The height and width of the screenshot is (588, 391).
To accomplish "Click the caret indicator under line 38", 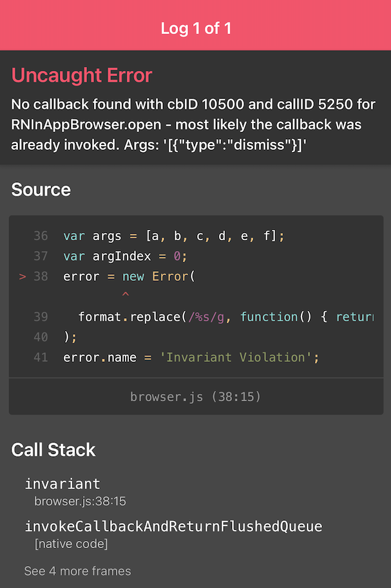I will 126,295.
